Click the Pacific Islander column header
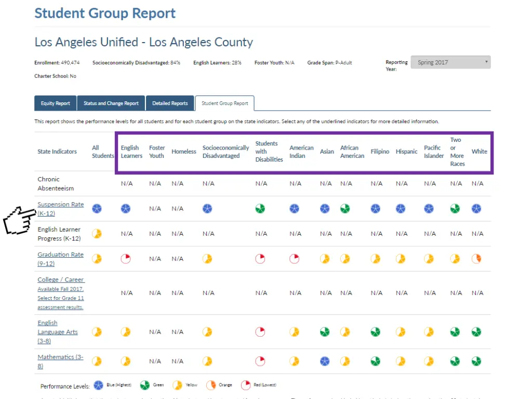 click(434, 152)
